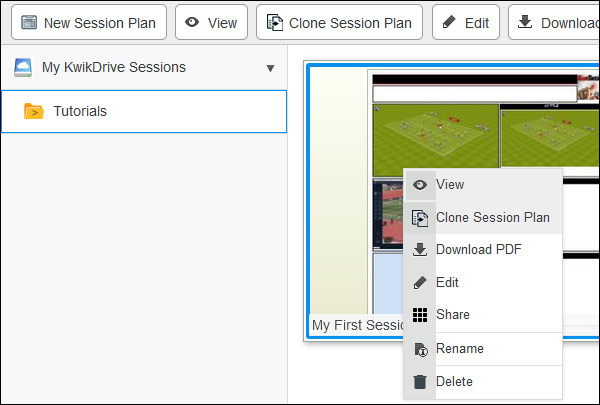The height and width of the screenshot is (405, 600).
Task: Click the trash can Delete icon
Action: (x=420, y=382)
